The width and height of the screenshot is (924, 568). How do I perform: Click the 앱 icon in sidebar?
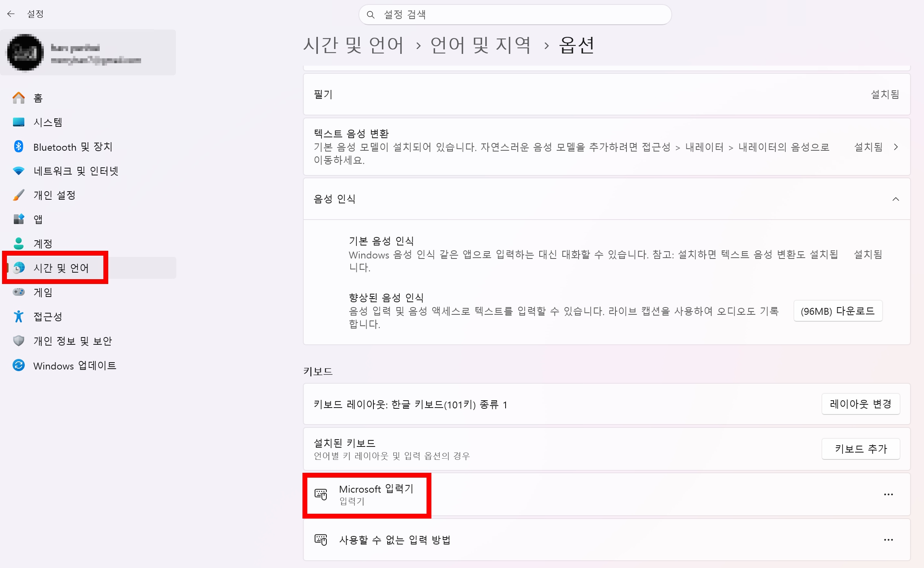(19, 219)
